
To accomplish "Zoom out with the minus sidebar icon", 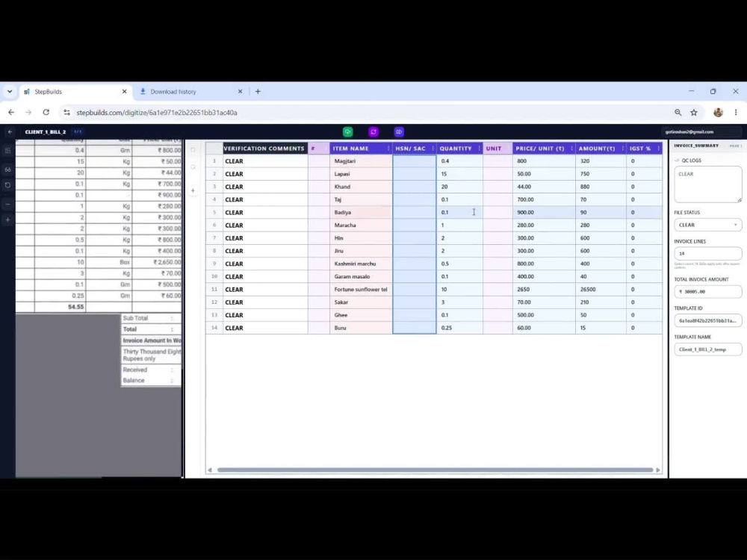I will [x=7, y=205].
